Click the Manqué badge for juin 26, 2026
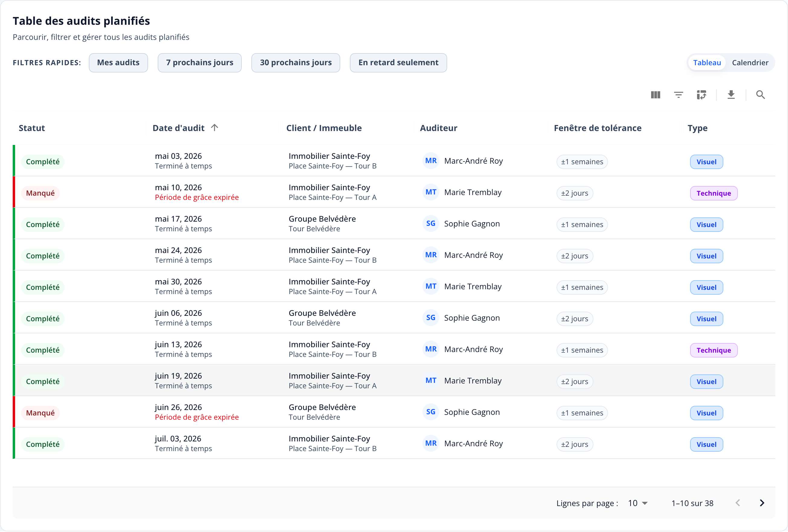 tap(40, 413)
